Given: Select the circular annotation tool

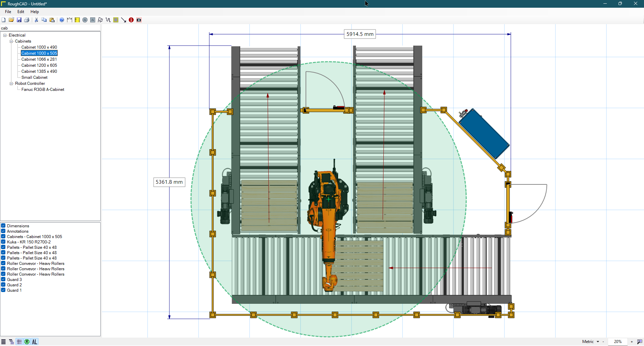Looking at the screenshot, I should point(85,20).
